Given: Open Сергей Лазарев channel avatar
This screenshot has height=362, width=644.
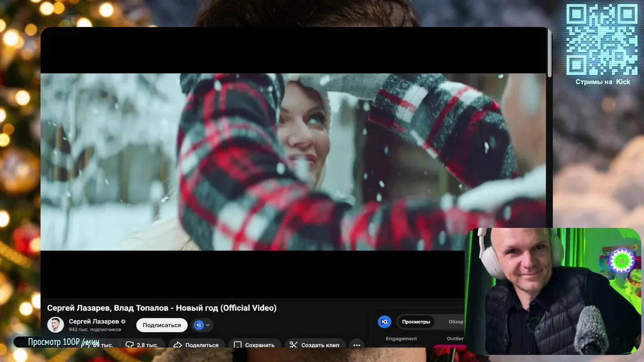Looking at the screenshot, I should pos(55,325).
